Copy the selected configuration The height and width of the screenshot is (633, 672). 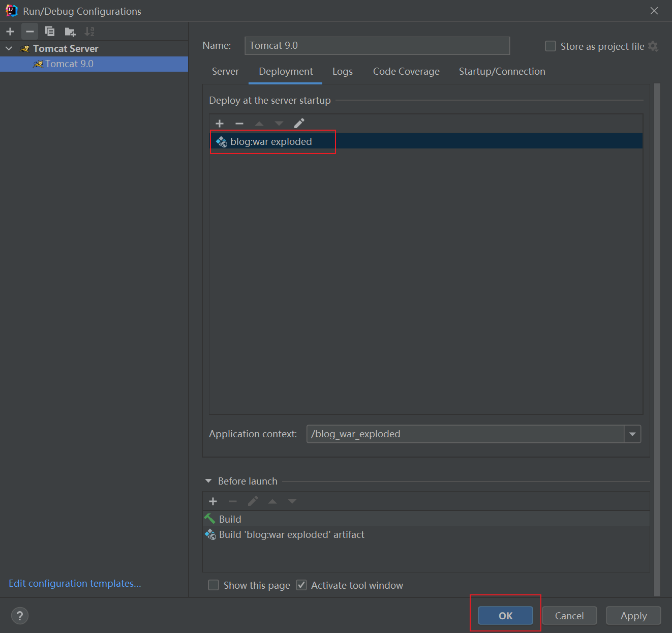coord(50,32)
